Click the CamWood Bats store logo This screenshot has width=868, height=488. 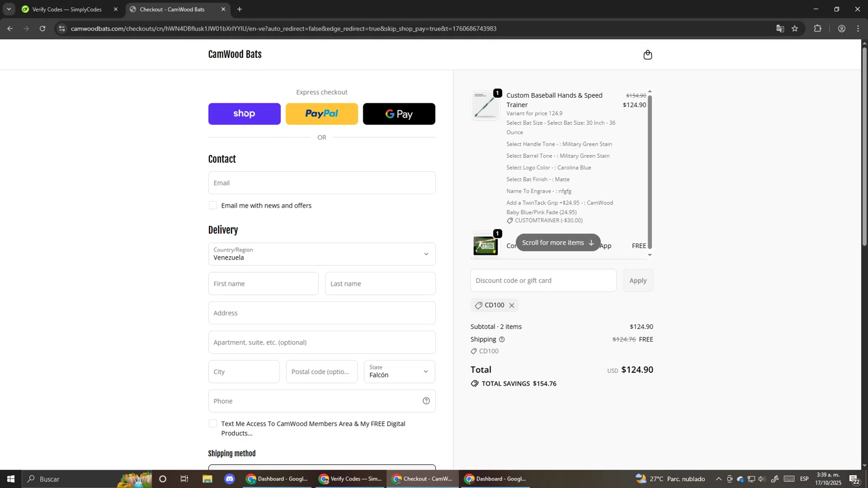point(235,54)
